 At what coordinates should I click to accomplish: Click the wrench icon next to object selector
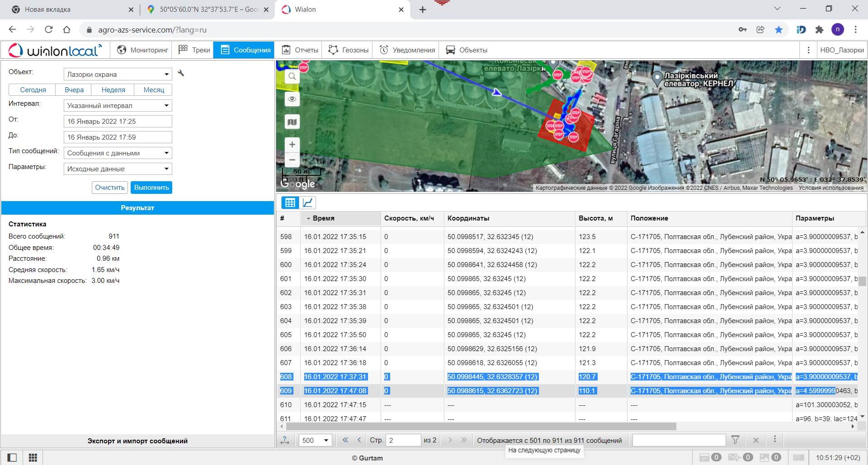click(x=181, y=73)
